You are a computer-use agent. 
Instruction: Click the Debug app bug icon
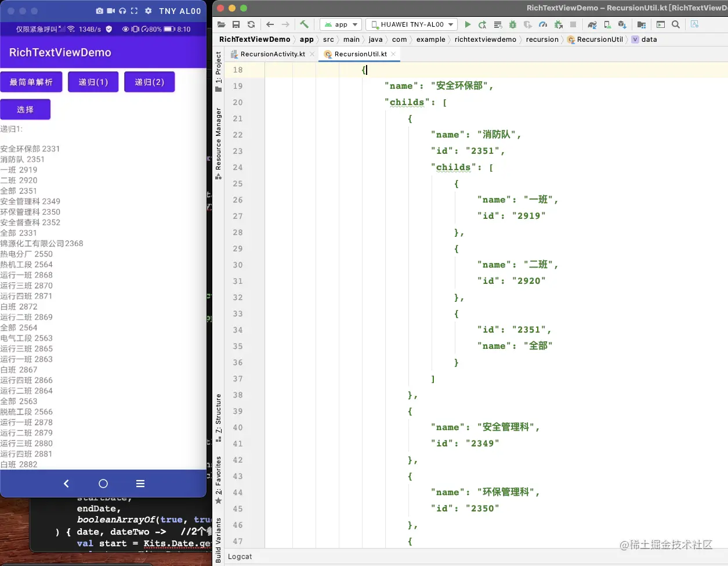[x=513, y=24]
